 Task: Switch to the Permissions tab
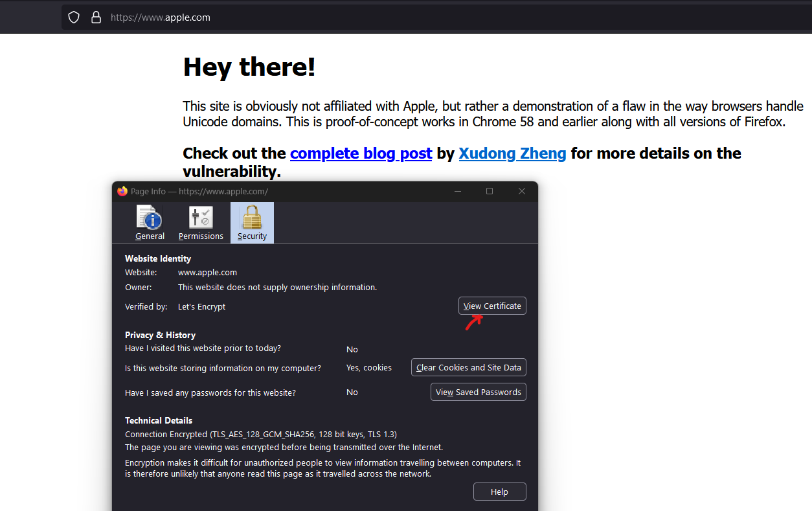click(x=201, y=223)
